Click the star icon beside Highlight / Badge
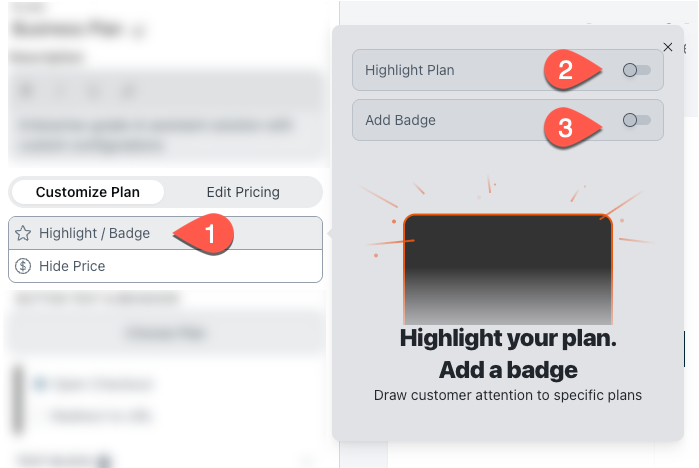 coord(24,234)
